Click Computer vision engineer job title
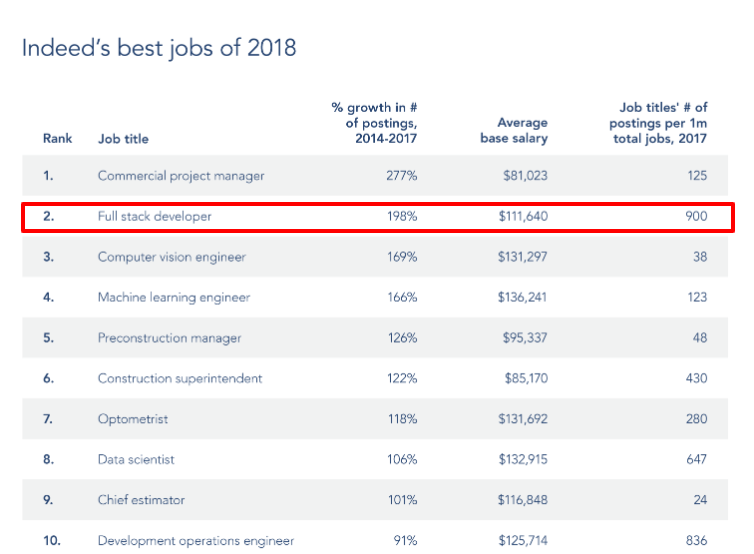 point(172,257)
